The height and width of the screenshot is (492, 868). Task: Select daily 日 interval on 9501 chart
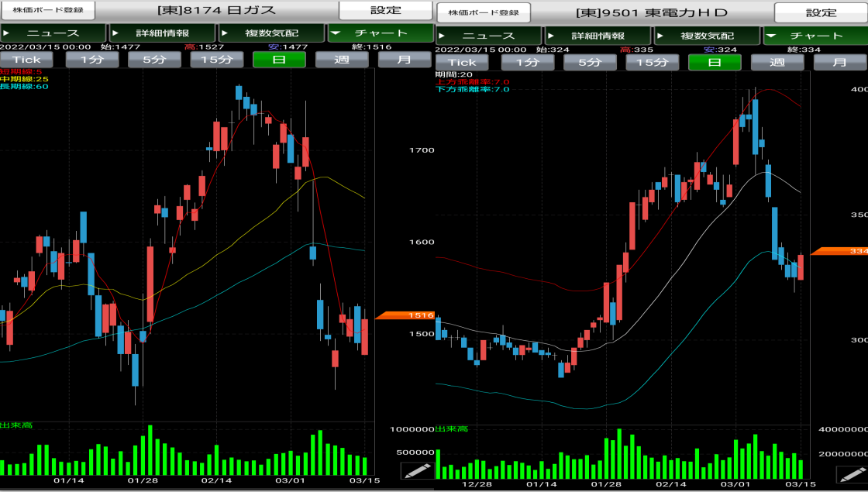(x=715, y=62)
